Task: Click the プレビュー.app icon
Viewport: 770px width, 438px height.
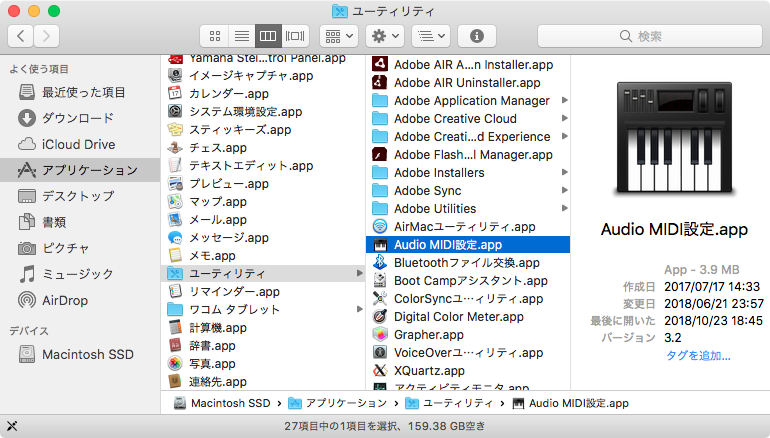Action: [175, 183]
